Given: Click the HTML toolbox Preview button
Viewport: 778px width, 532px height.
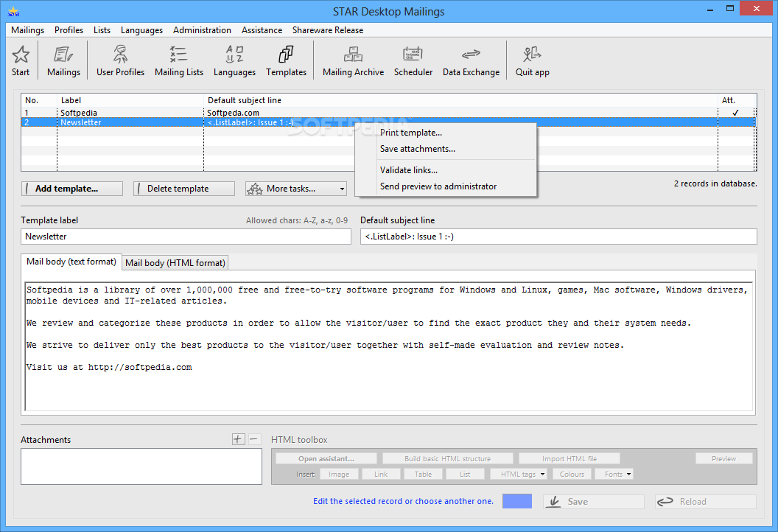Looking at the screenshot, I should (x=724, y=458).
